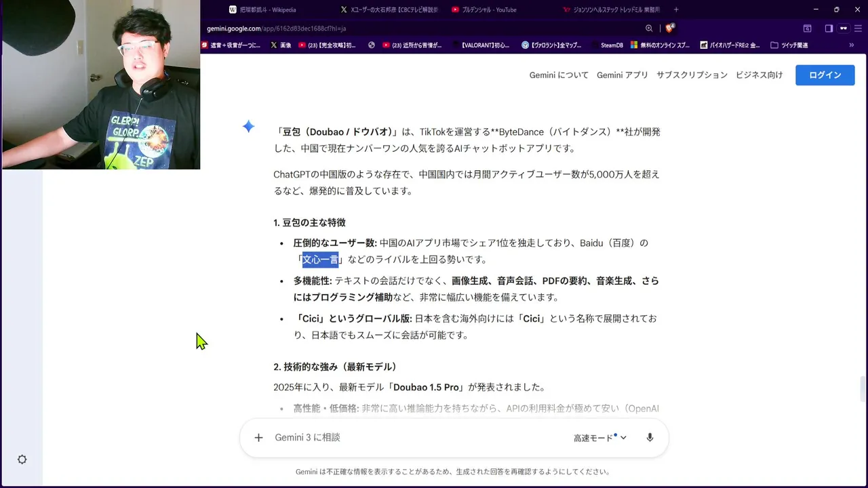This screenshot has width=868, height=488.
Task: Click the microphone voice input icon
Action: pyautogui.click(x=650, y=438)
